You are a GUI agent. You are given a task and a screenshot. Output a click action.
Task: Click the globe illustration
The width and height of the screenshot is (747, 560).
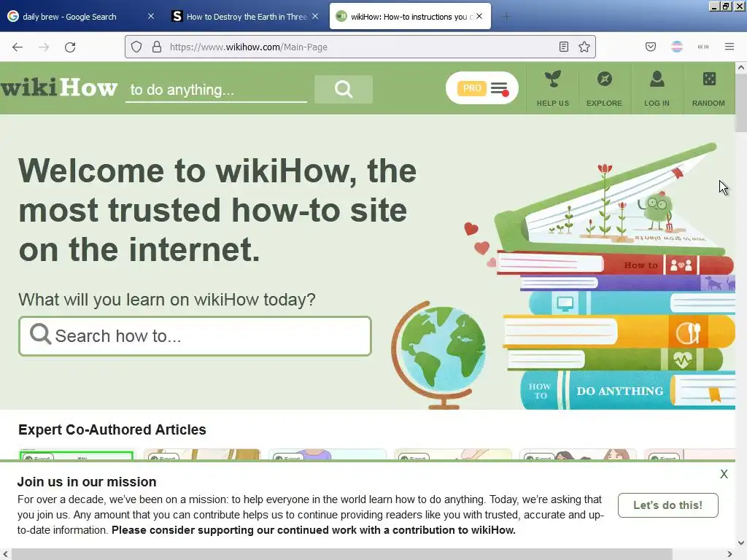[x=438, y=355]
